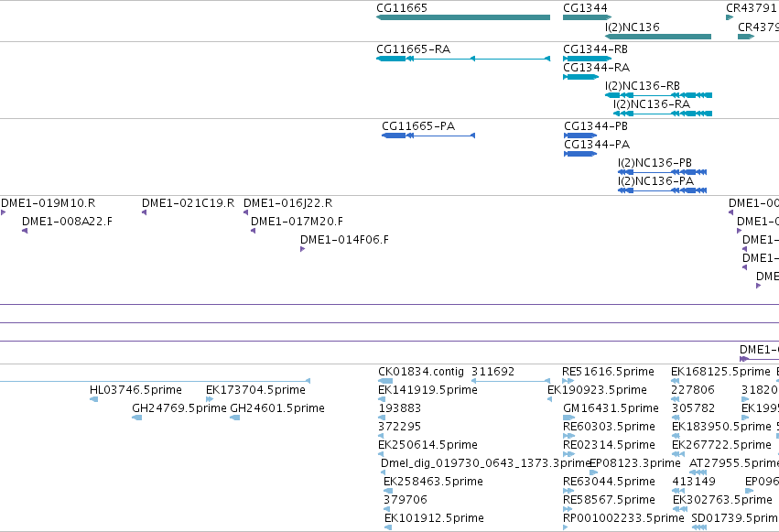Click the DME1-019M10.R marker arrow
779x532 pixels.
(3, 212)
